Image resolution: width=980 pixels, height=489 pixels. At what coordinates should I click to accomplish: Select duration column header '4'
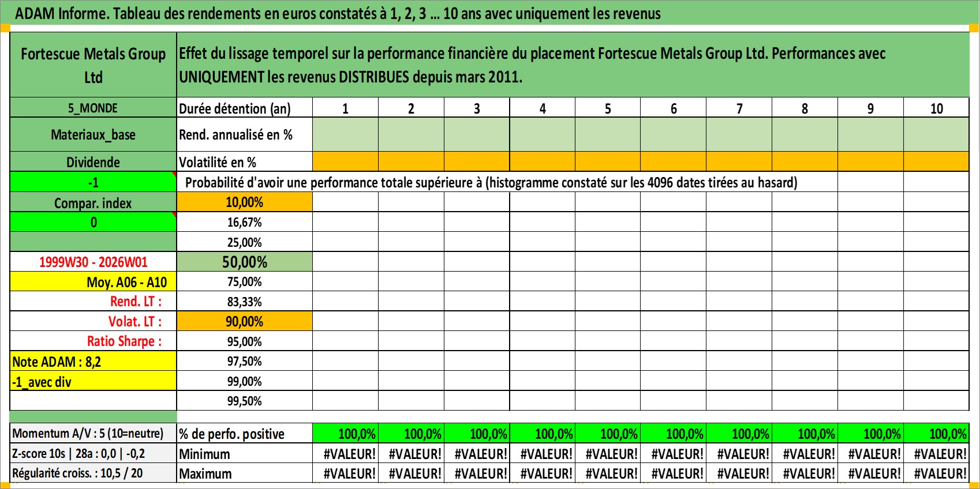543,108
